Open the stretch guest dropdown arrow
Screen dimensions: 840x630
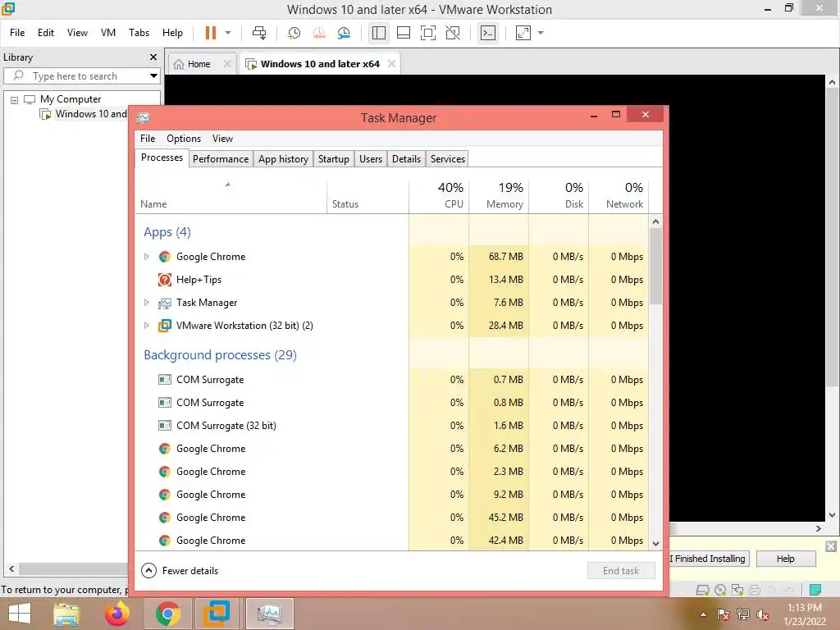pyautogui.click(x=541, y=33)
